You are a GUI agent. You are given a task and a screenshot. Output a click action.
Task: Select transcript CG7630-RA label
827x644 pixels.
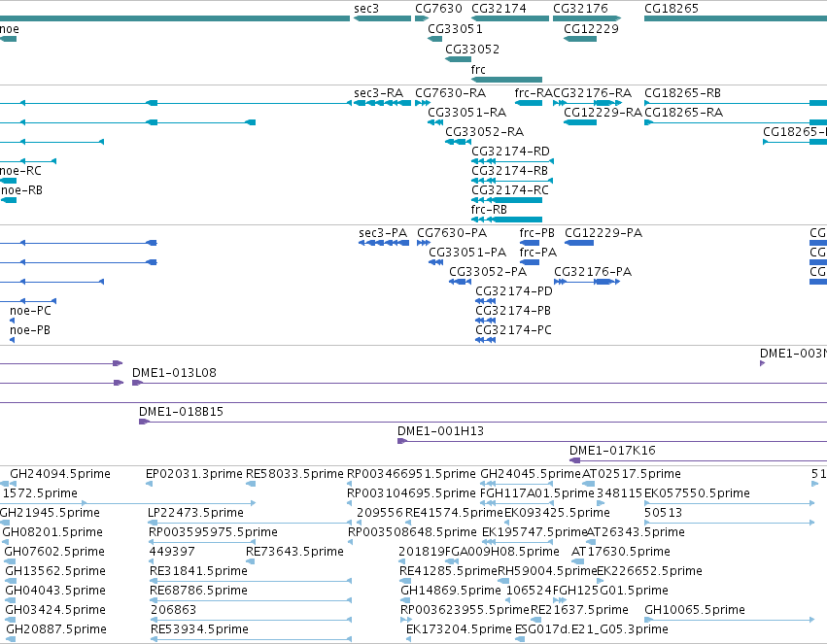[450, 92]
